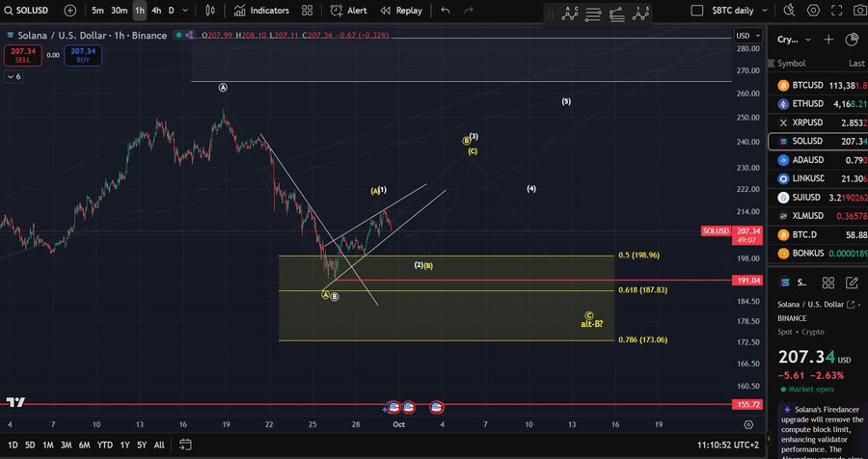868x459 pixels.
Task: Start bar Replay mode
Action: click(x=401, y=11)
